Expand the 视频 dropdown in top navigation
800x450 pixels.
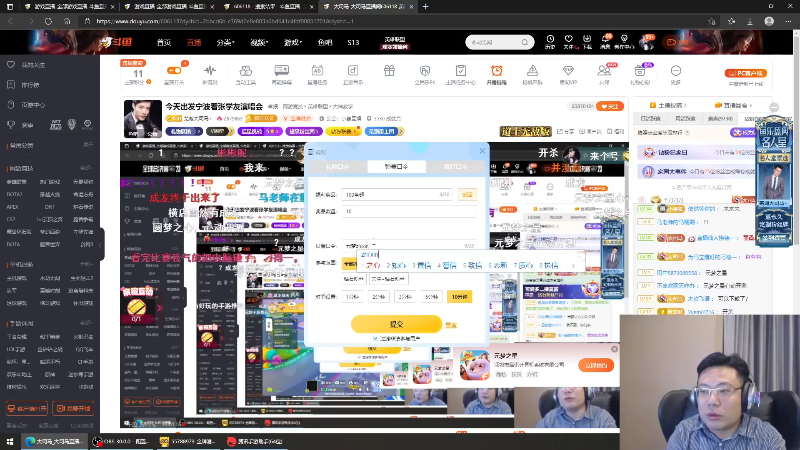click(259, 43)
